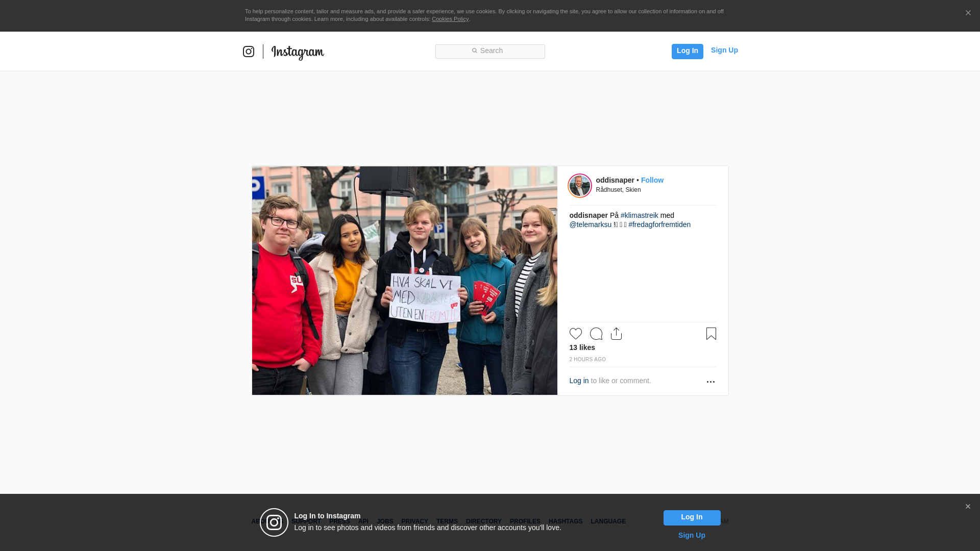The width and height of the screenshot is (980, 551).
Task: Click the header Sign Up link
Action: click(724, 50)
